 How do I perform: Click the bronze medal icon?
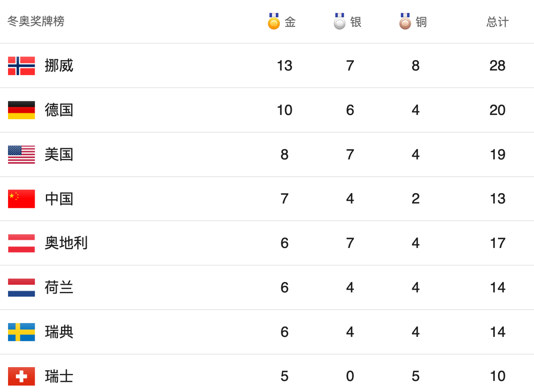[x=405, y=21]
